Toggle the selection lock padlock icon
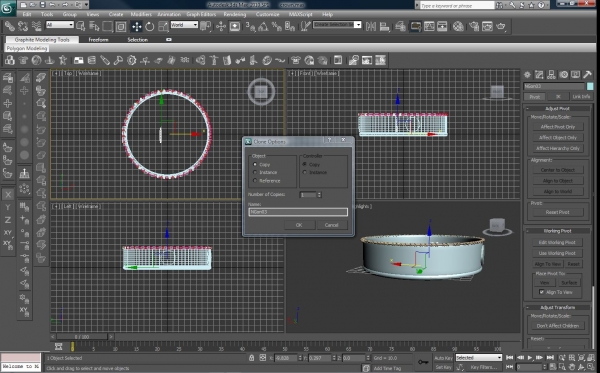This screenshot has width=600, height=373. [251, 358]
